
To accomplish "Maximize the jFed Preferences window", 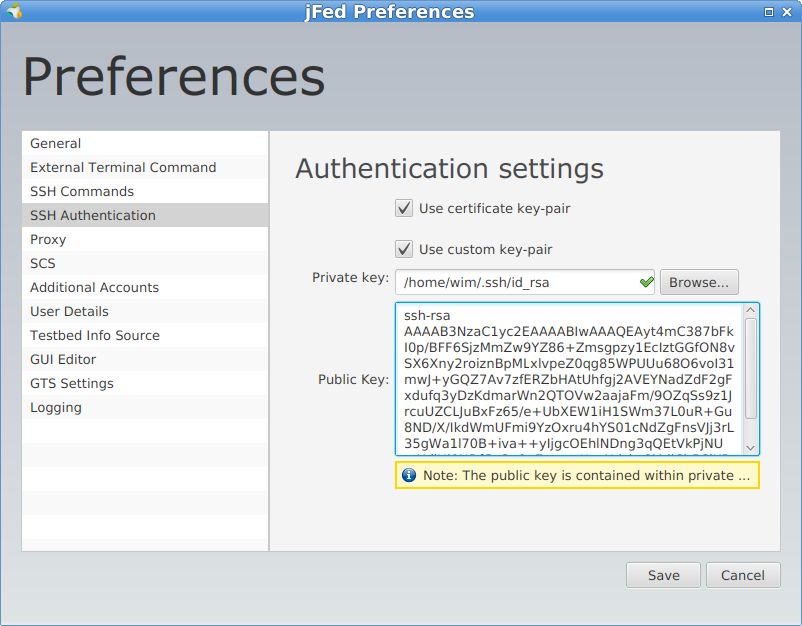I will [768, 12].
